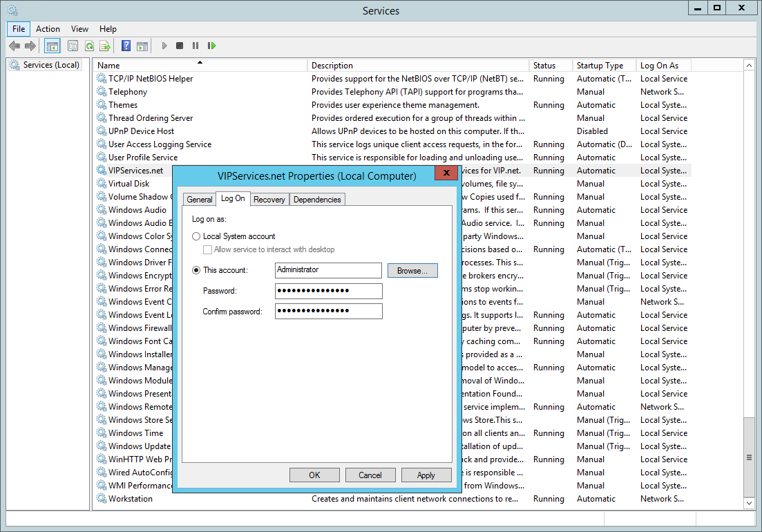762x532 pixels.
Task: Click the Services app icon in title bar
Action: coord(12,10)
